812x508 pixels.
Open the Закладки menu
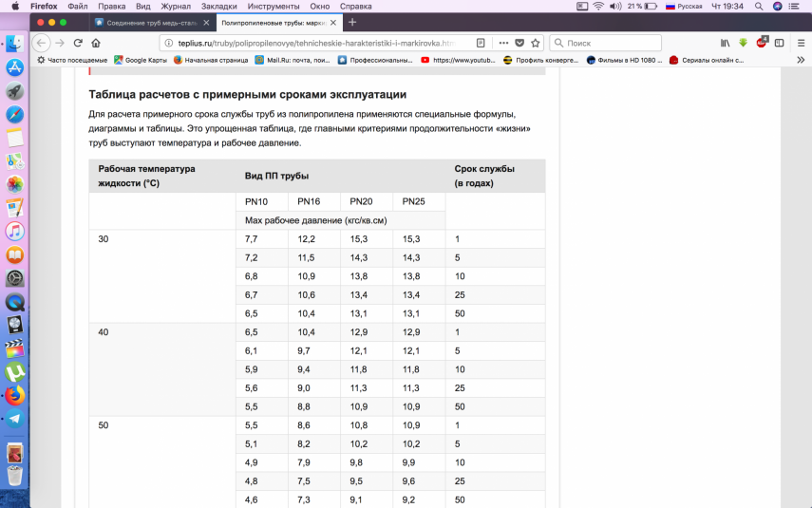click(x=219, y=7)
